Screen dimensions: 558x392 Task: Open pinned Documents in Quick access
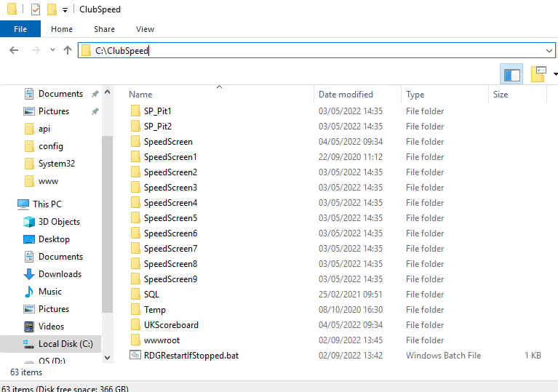point(60,94)
